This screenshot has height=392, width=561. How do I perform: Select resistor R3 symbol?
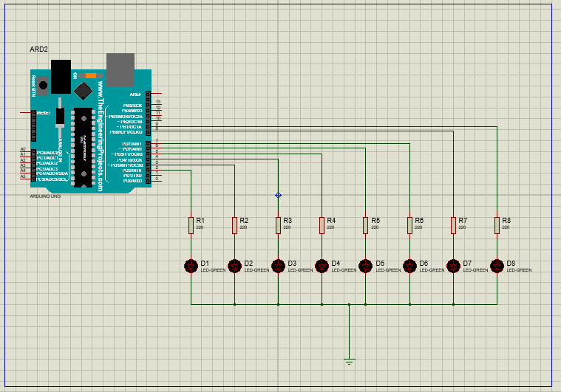[x=278, y=225]
